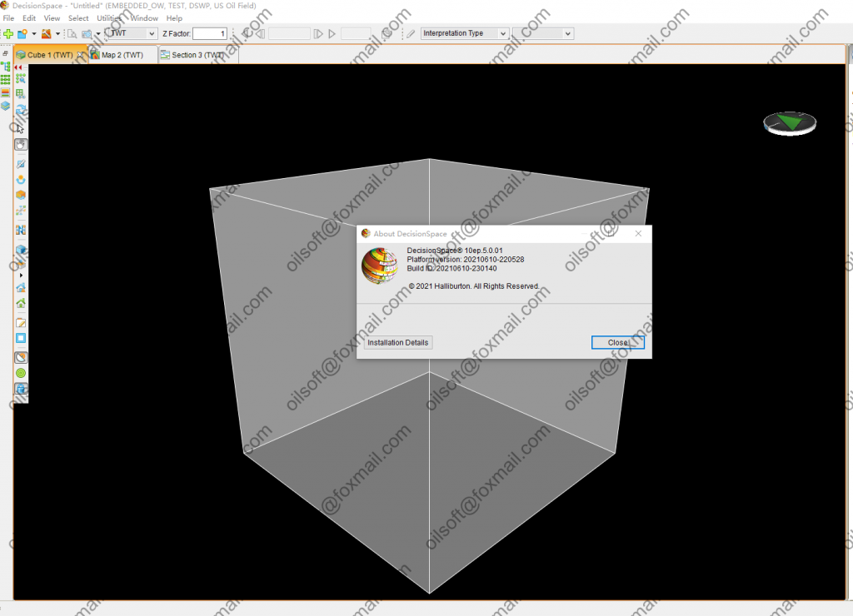Click the green grid inventory icon in sidebar
This screenshot has height=616, width=853.
click(x=6, y=79)
